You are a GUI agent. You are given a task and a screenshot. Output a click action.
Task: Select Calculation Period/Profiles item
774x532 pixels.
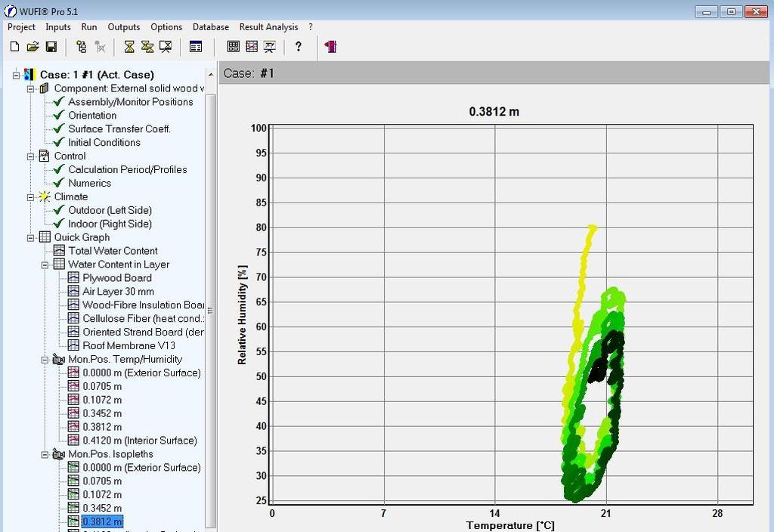128,170
